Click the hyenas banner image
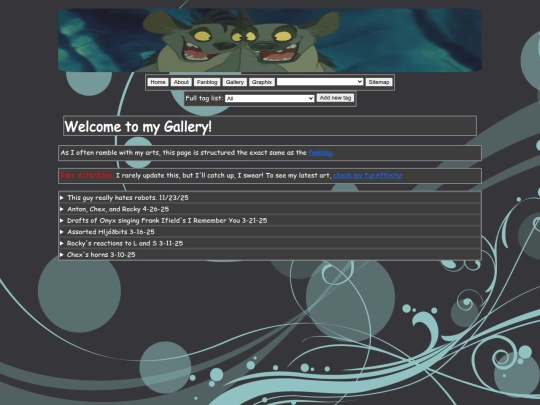The width and height of the screenshot is (540, 405). (270, 40)
